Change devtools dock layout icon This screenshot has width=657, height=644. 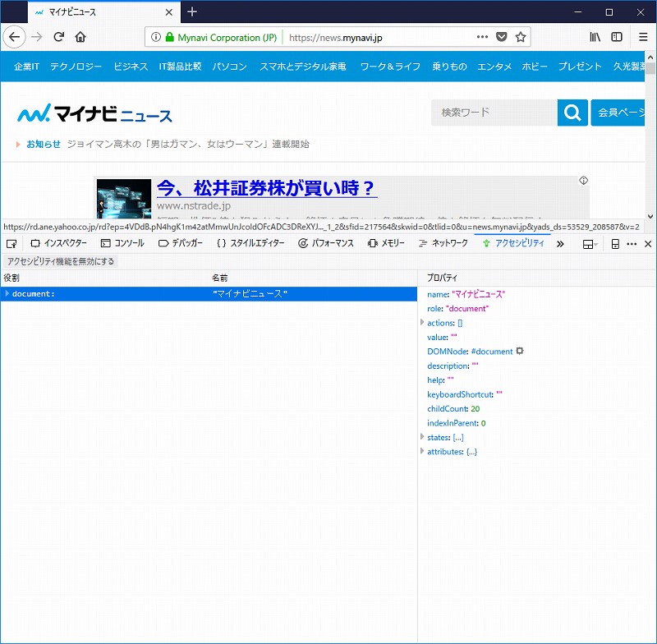pos(590,244)
